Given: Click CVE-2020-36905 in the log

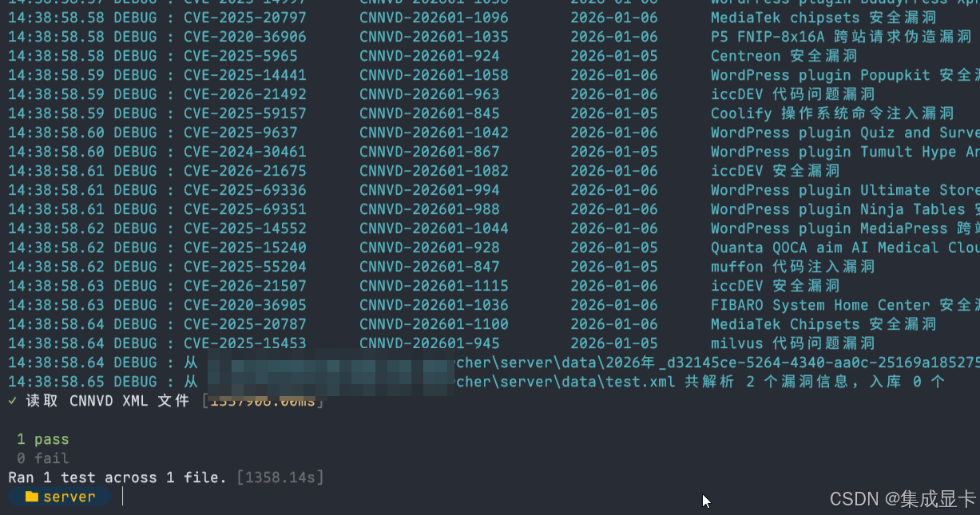Looking at the screenshot, I should (244, 305).
